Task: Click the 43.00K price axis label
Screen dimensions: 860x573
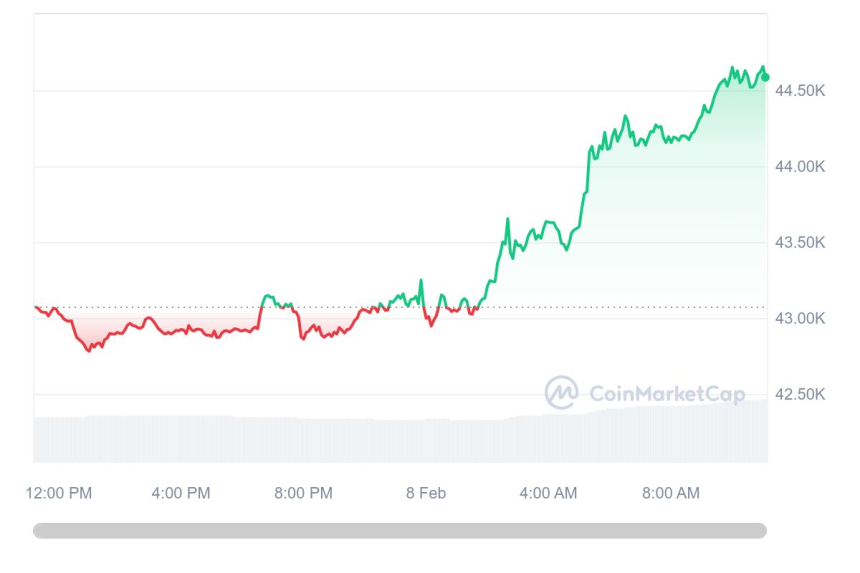Action: coord(800,319)
